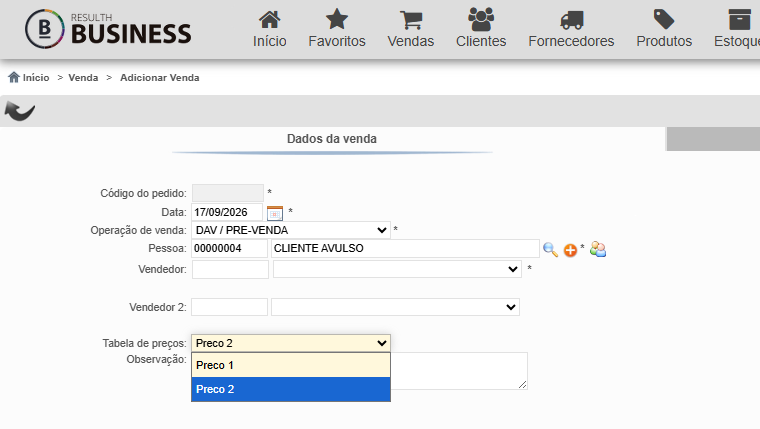Select Preco 1 option
This screenshot has width=760, height=429.
coord(291,365)
